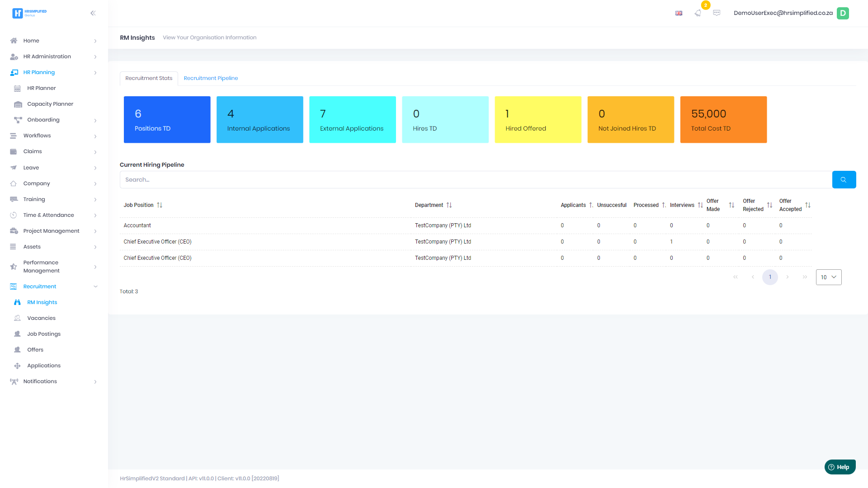The image size is (868, 488).
Task: Click the Help button
Action: 840,467
